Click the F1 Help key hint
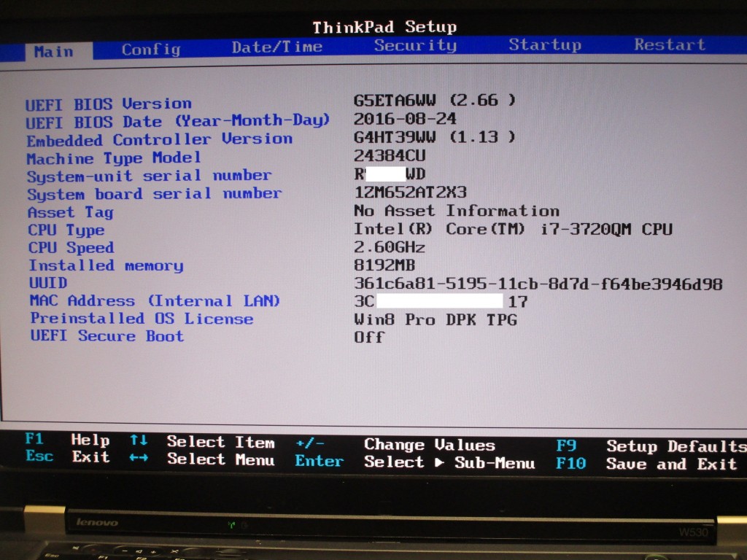The width and height of the screenshot is (747, 560). tap(67, 439)
